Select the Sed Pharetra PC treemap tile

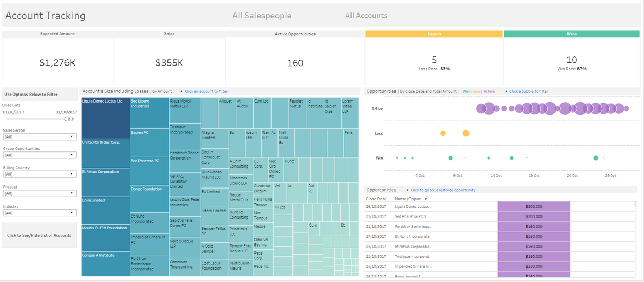pos(149,171)
